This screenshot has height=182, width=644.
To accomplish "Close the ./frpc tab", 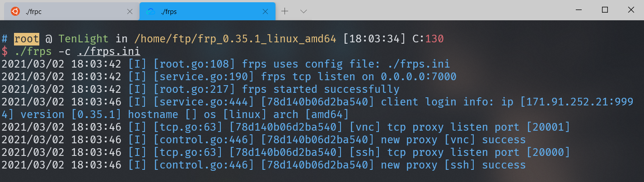I will click(130, 11).
